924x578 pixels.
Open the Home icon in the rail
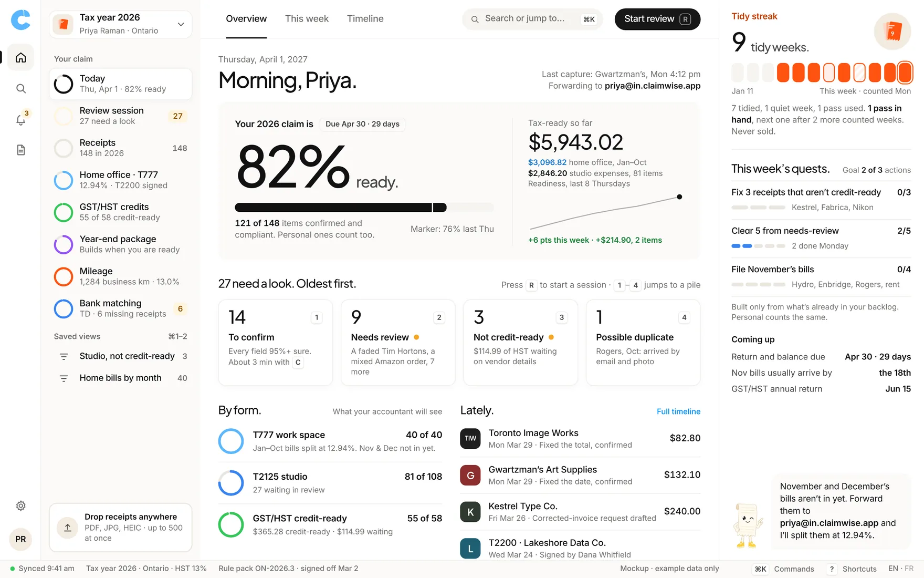[20, 57]
